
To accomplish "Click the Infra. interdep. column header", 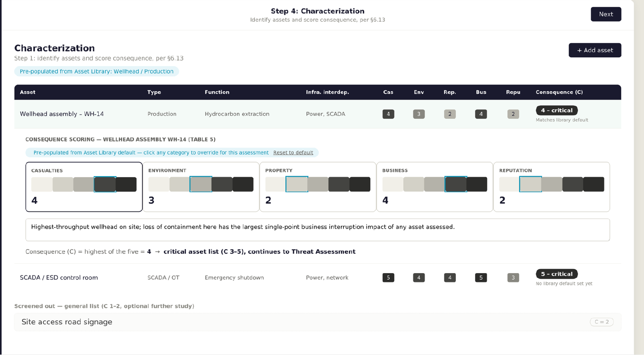I will click(328, 92).
